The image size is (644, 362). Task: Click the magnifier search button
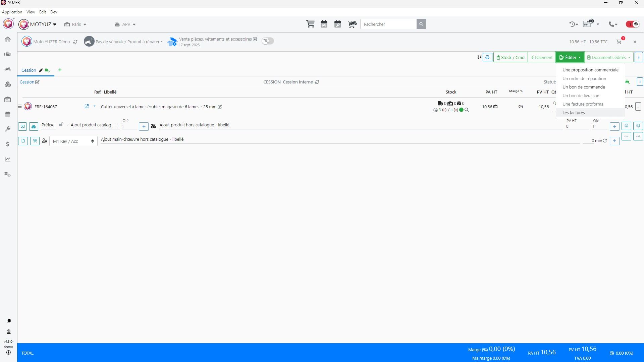421,24
